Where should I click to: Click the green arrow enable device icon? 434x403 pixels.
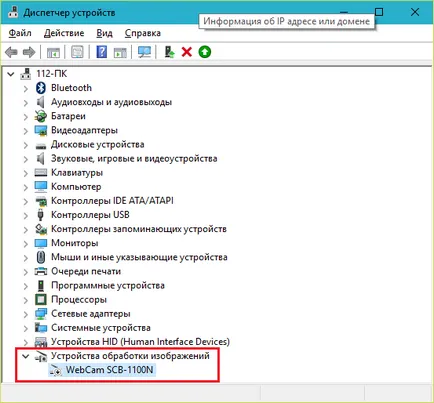205,52
